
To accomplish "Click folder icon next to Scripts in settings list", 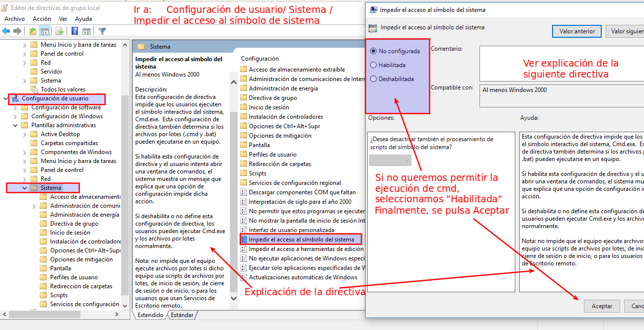I will 243,173.
